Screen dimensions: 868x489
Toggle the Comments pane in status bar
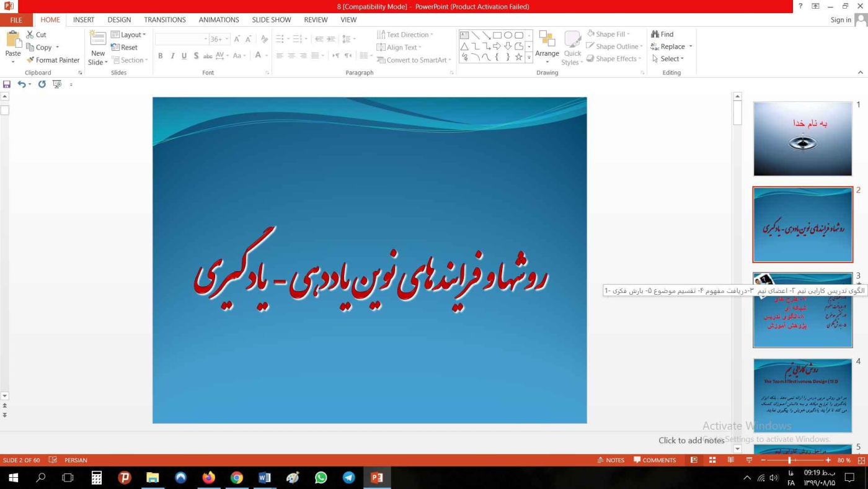point(655,460)
